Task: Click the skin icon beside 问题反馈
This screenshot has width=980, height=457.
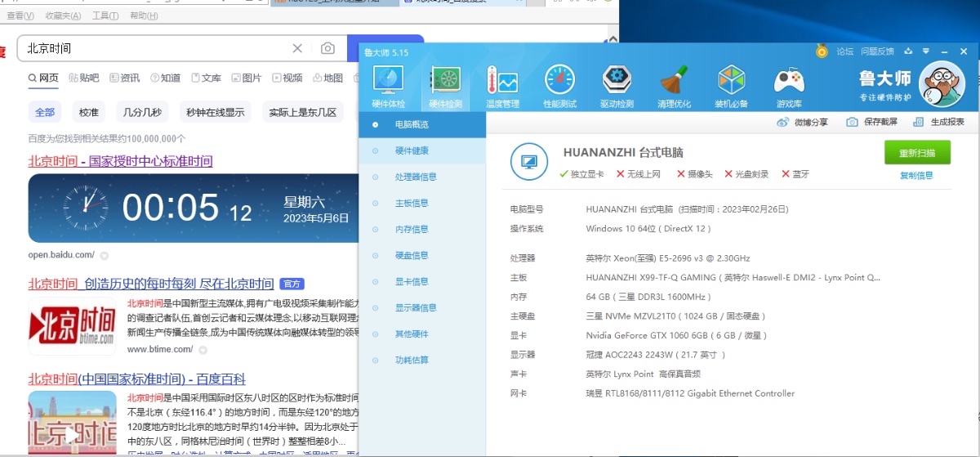Action: [909, 52]
